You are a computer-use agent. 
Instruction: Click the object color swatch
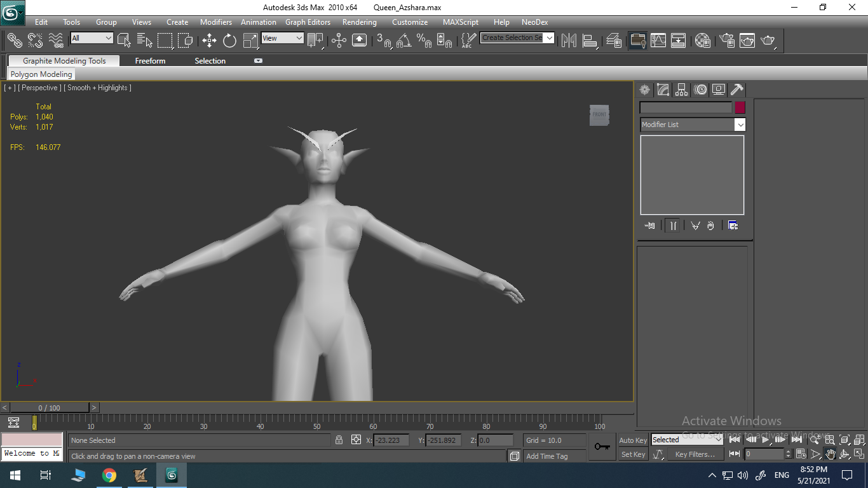tap(740, 107)
